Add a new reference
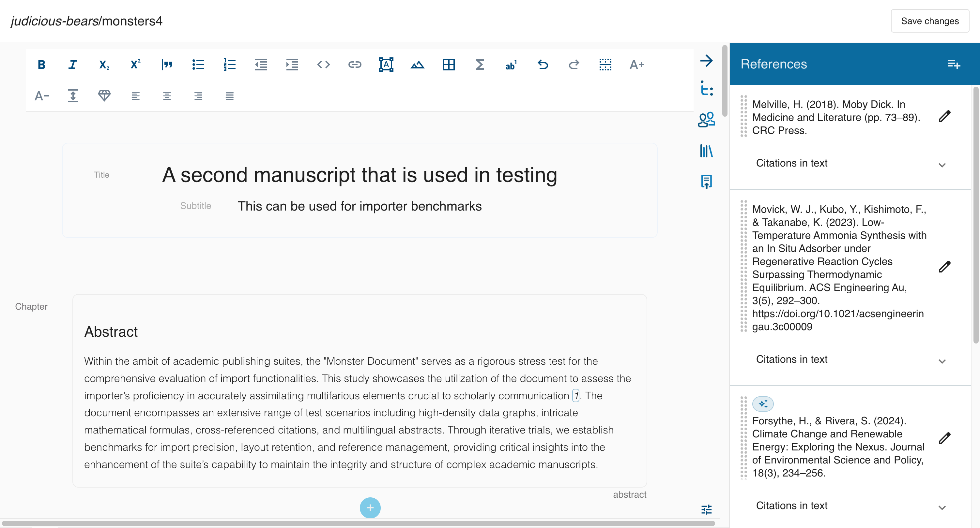The height and width of the screenshot is (528, 980). point(955,65)
